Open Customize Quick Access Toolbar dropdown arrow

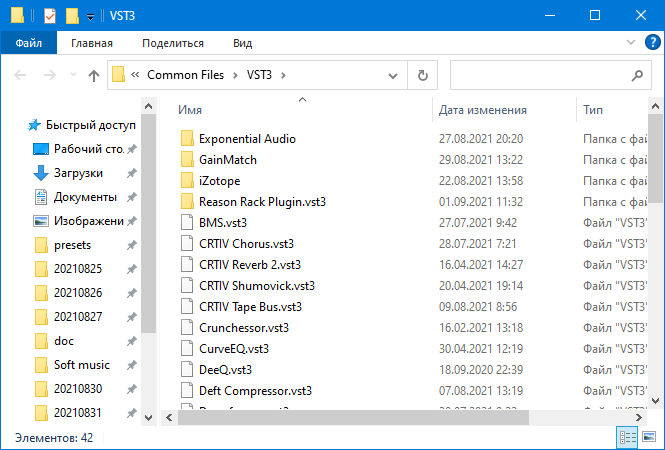click(x=90, y=17)
